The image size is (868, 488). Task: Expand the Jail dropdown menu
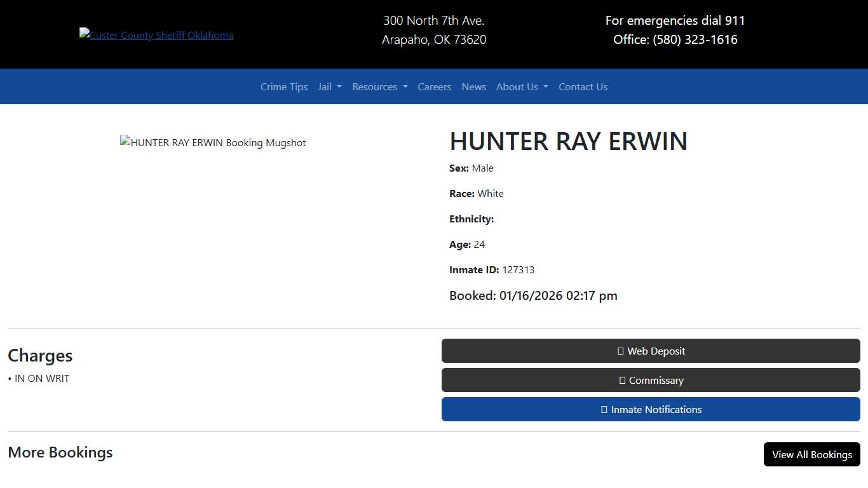329,86
